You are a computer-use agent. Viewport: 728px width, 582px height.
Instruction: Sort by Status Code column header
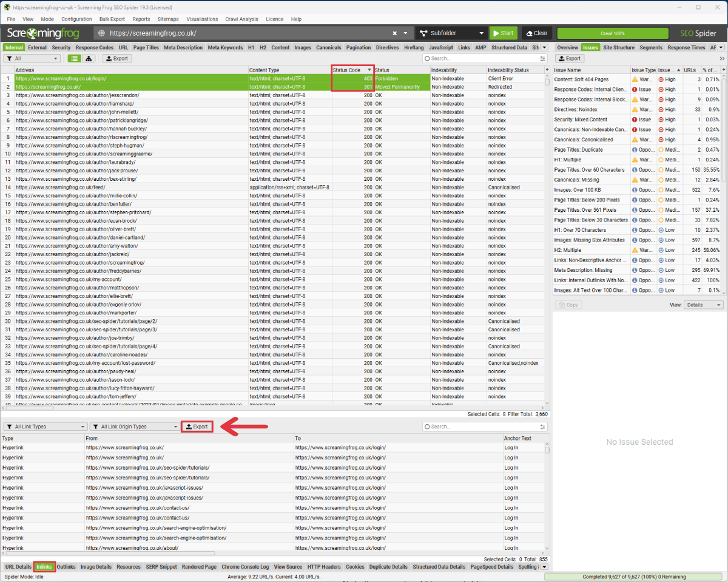(352, 70)
